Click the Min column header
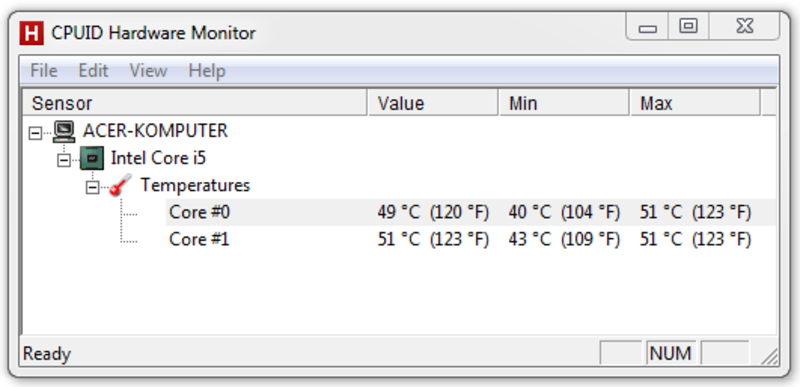This screenshot has height=387, width=800. tap(564, 104)
